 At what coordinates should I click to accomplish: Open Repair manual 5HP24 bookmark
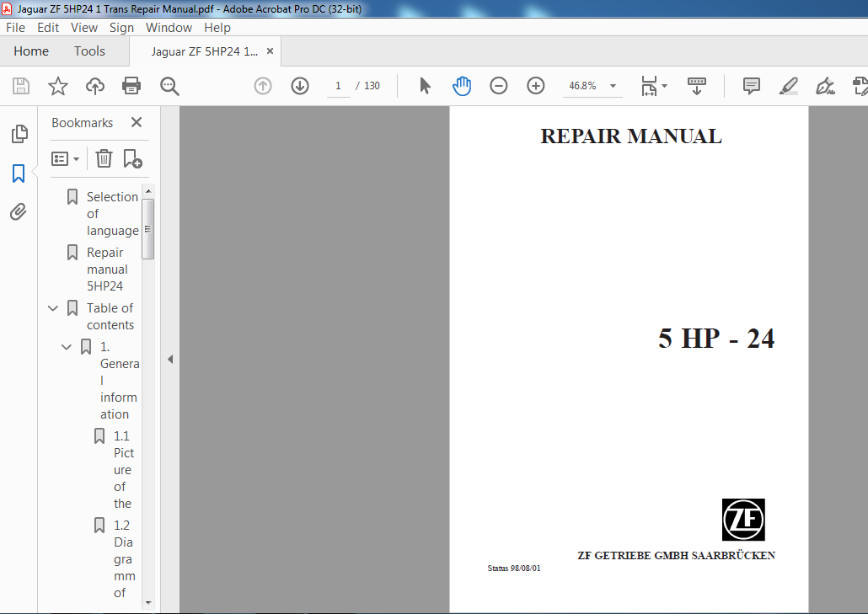coord(107,270)
